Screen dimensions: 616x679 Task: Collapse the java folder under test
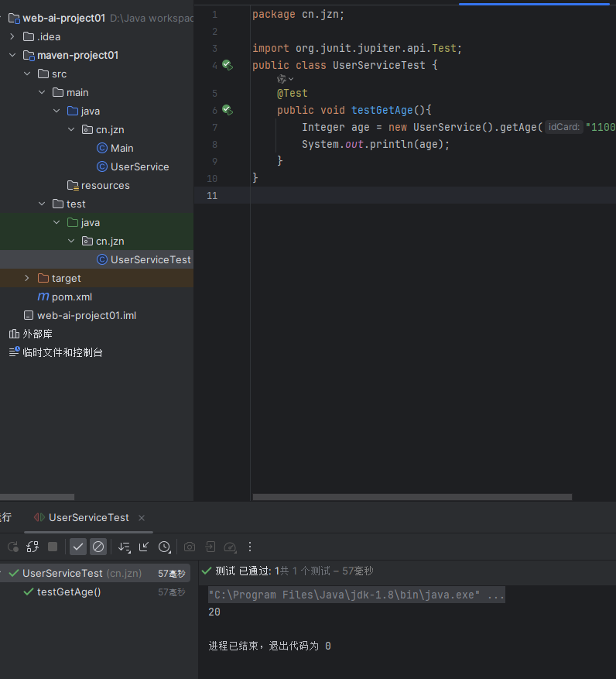[x=56, y=222]
